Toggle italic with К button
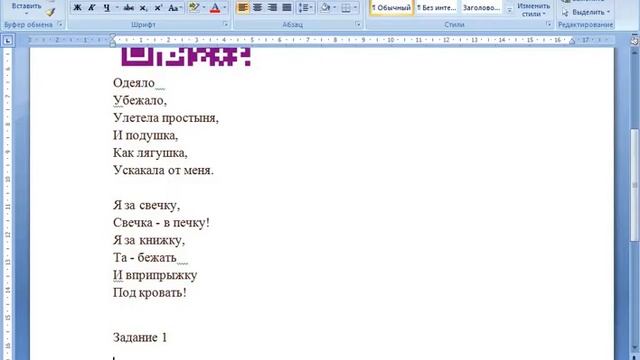 [92, 8]
